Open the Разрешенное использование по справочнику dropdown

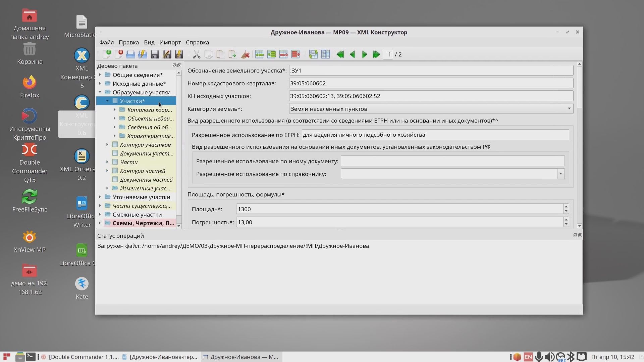pyautogui.click(x=560, y=174)
